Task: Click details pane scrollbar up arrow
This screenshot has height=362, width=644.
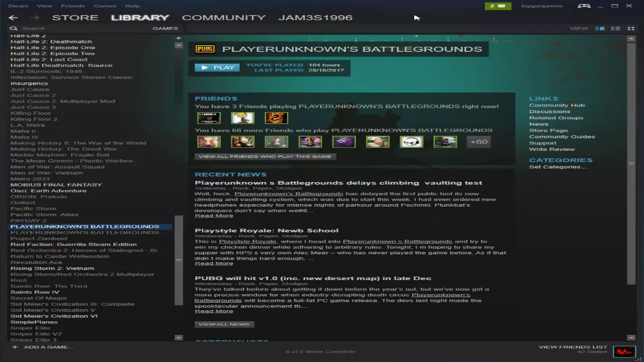Action: click(x=631, y=38)
